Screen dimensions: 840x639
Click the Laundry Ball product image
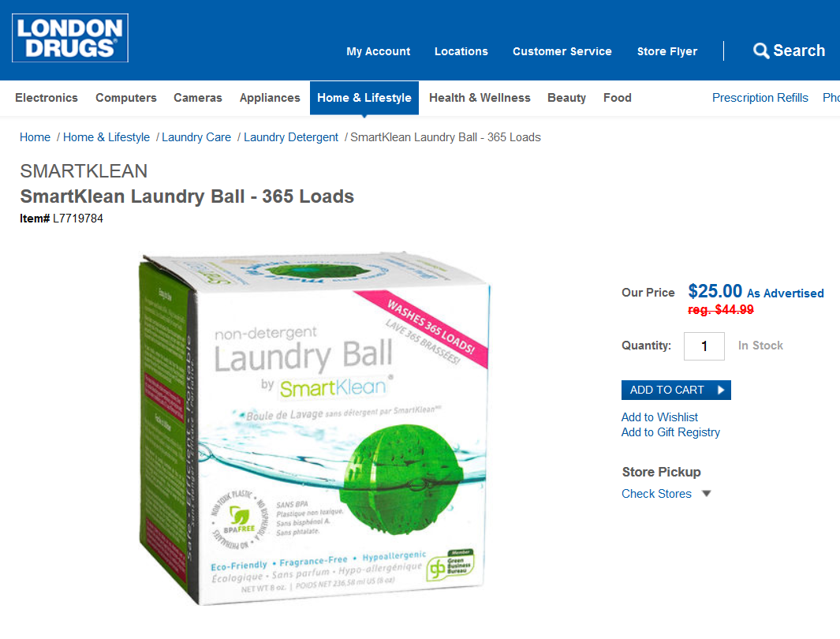313,428
